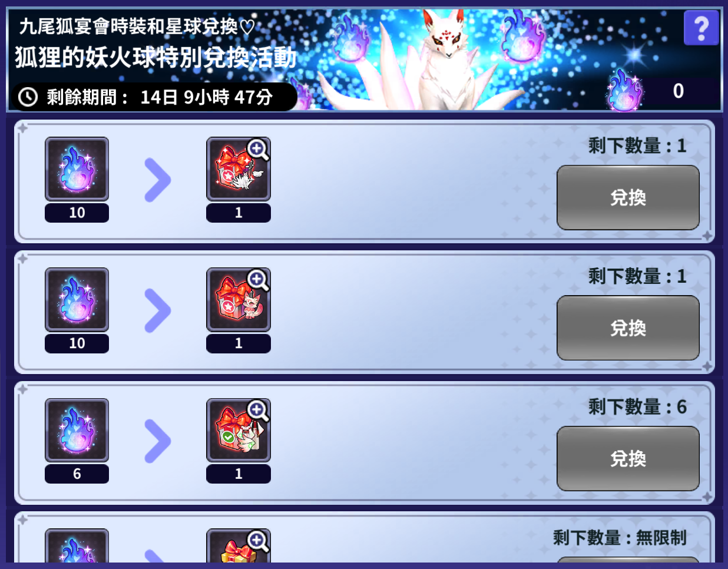Open the help question mark button
728x569 pixels.
click(701, 27)
